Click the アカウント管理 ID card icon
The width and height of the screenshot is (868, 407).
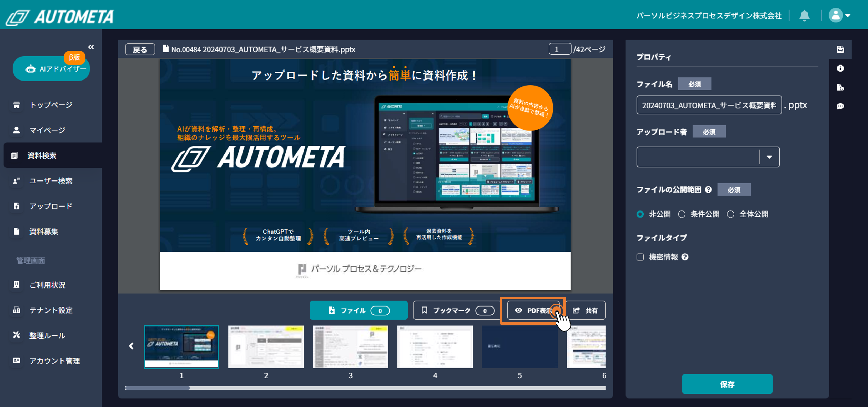tap(17, 360)
